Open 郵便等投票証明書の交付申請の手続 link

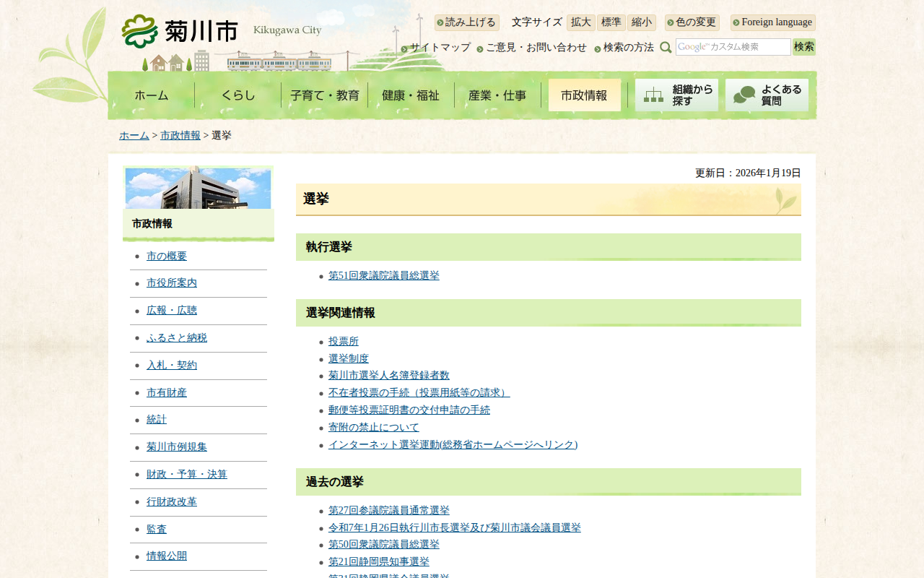pyautogui.click(x=409, y=410)
